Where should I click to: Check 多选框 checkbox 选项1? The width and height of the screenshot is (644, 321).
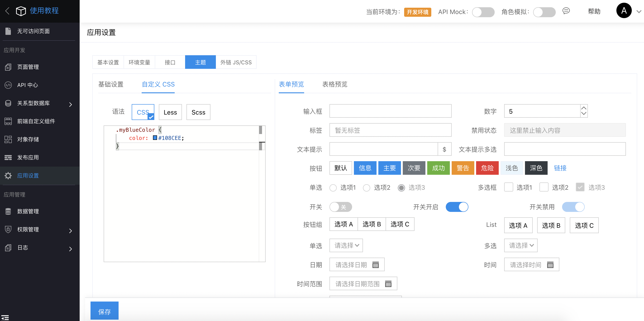point(508,187)
